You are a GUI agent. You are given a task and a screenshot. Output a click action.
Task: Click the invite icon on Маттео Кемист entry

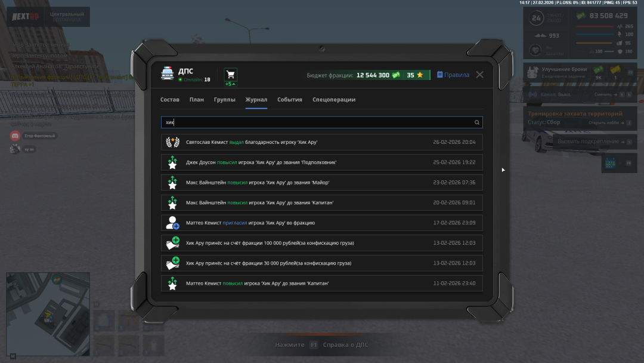(x=172, y=223)
